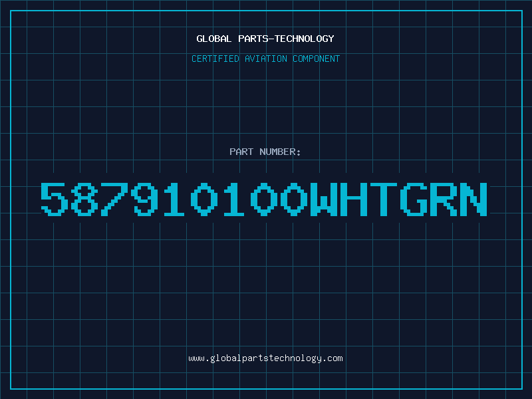Open the www.globalpartstechnology.com link
This screenshot has width=532, height=399.
(265, 358)
